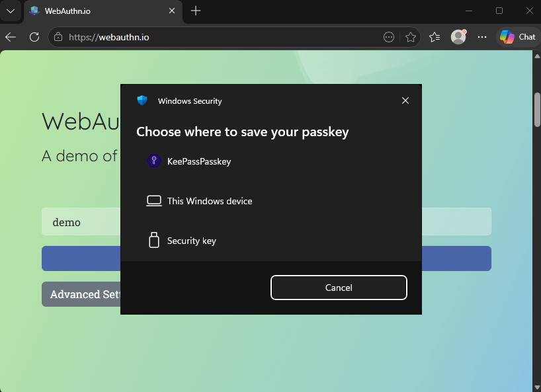Click the demo username input field

coord(81,221)
